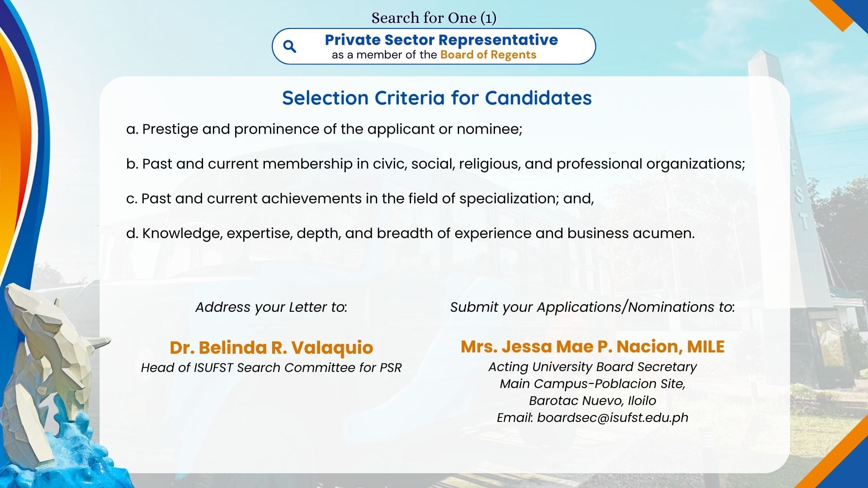
Task: Select criterion a about prestige and prominence
Action: (x=324, y=129)
